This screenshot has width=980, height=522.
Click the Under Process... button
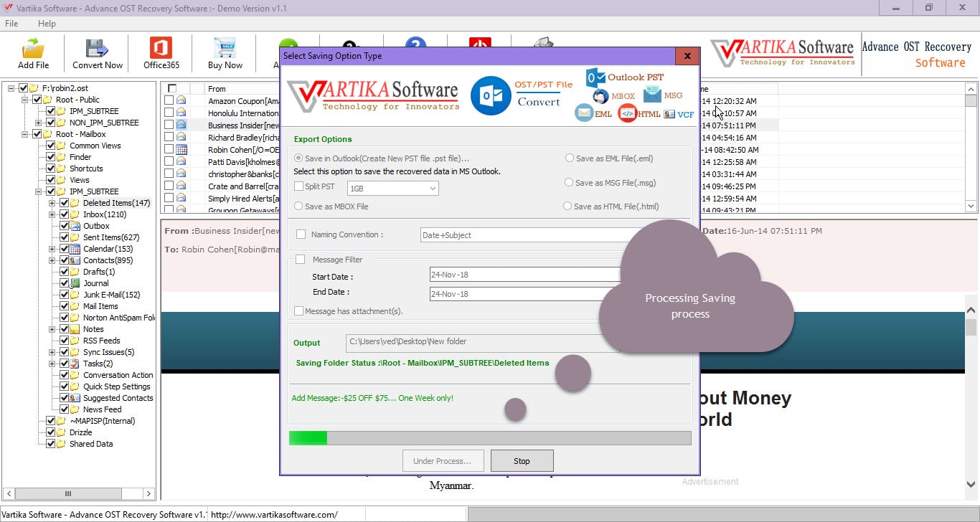(x=443, y=461)
